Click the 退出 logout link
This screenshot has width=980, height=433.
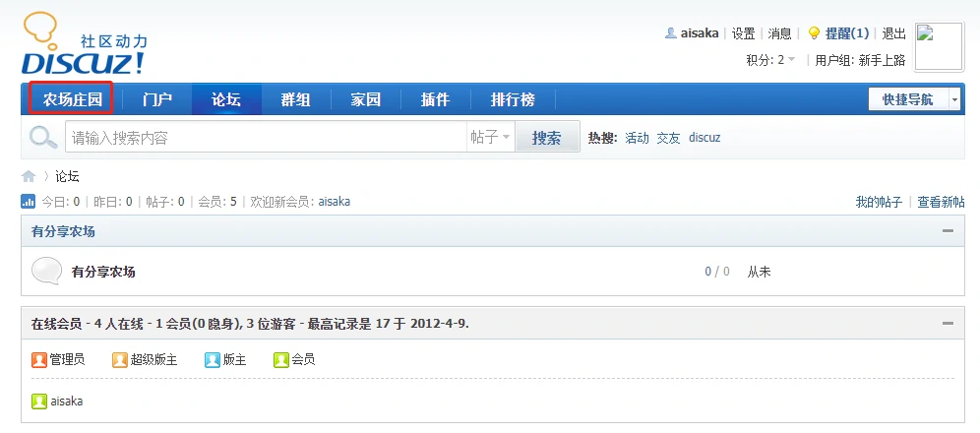click(x=894, y=33)
